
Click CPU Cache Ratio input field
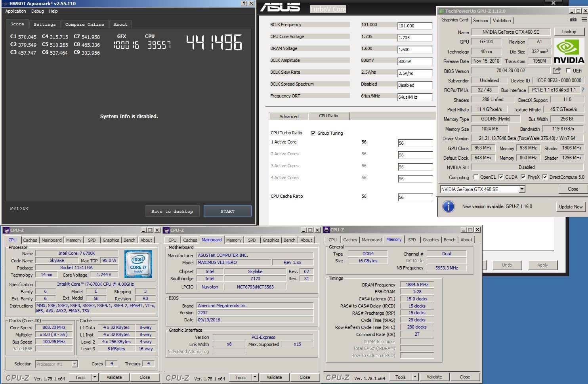click(415, 197)
